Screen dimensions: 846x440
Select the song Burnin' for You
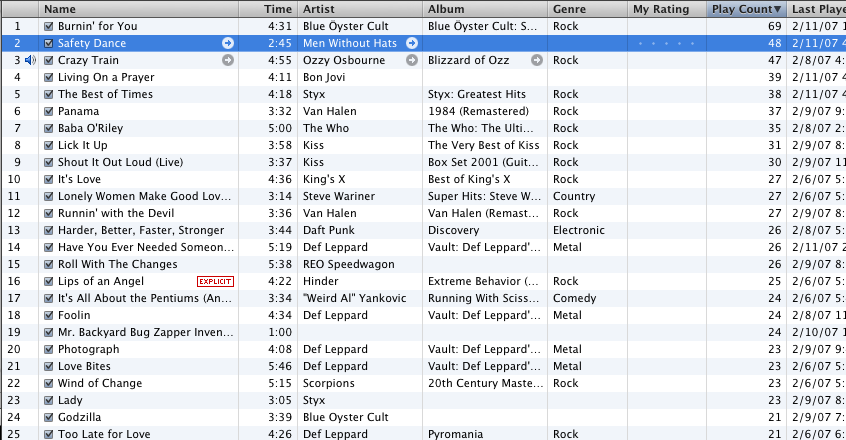(98, 26)
